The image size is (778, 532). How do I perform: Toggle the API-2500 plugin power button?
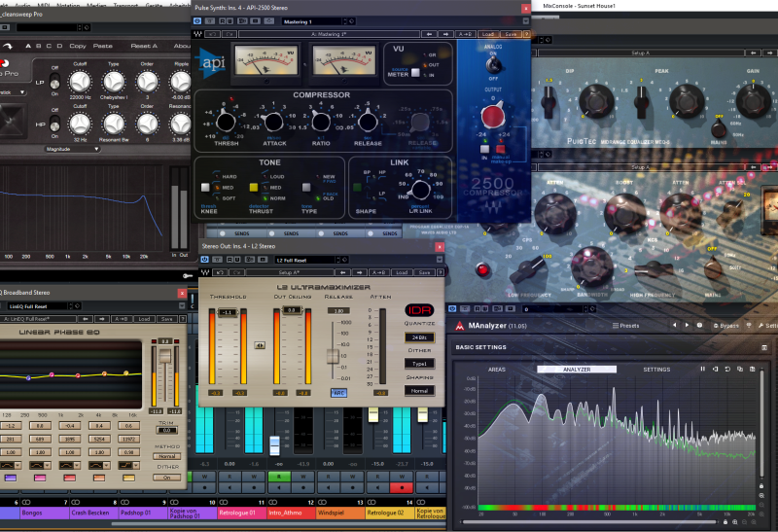(198, 19)
